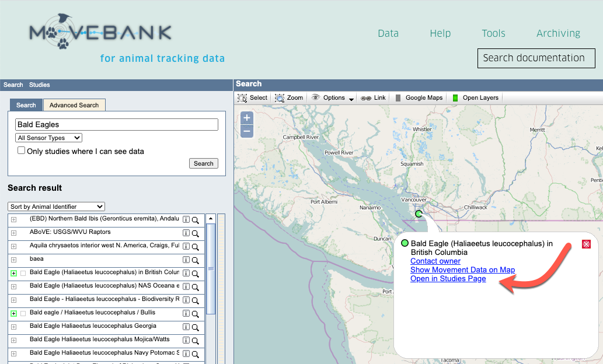Switch to the Advanced Search tab

coord(74,105)
